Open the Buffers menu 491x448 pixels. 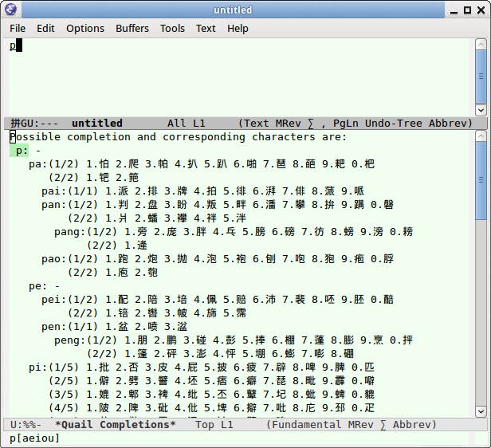132,28
